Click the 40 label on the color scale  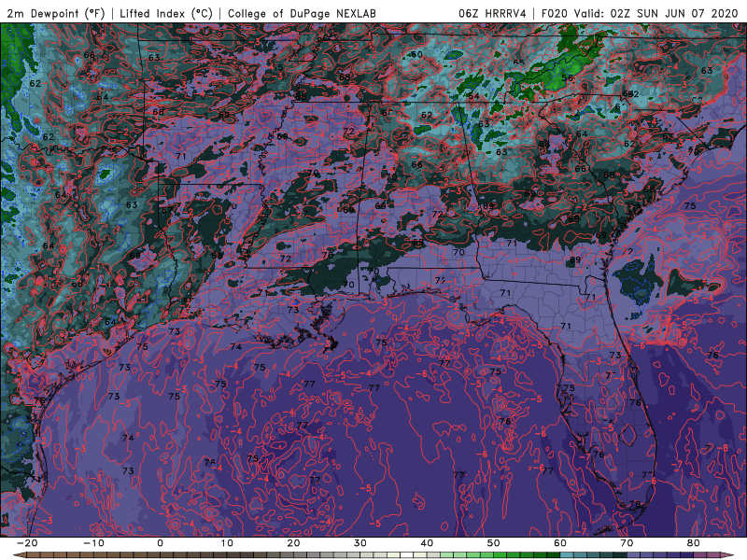(427, 543)
